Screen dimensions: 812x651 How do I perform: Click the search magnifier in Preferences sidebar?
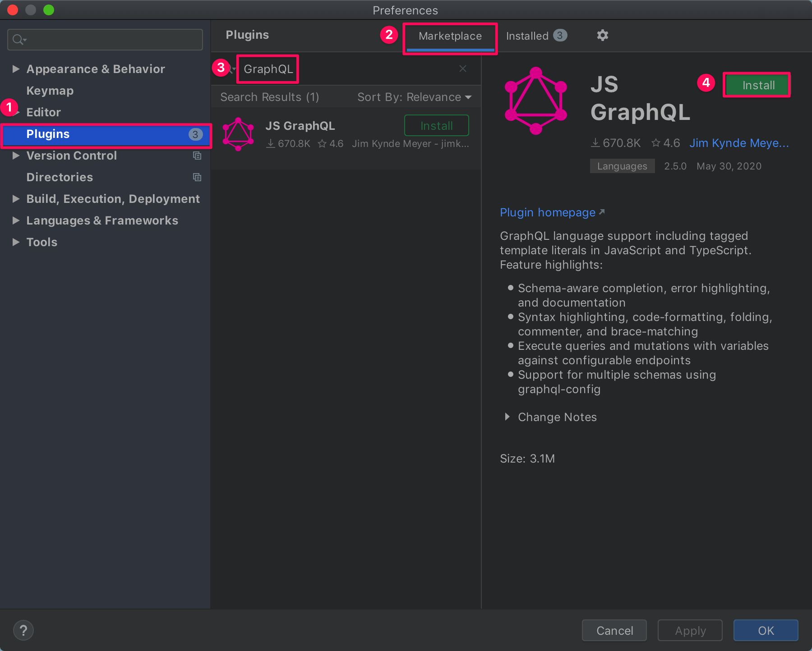coord(19,40)
